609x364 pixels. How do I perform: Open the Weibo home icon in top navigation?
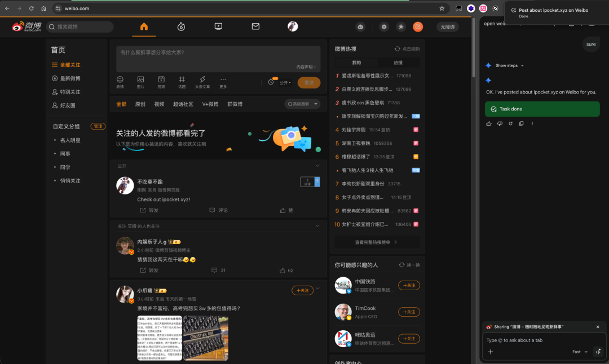(x=144, y=26)
